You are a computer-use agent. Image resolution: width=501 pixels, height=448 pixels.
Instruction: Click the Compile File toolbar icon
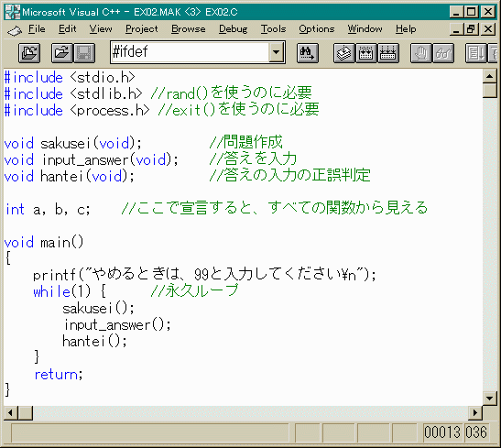[343, 53]
